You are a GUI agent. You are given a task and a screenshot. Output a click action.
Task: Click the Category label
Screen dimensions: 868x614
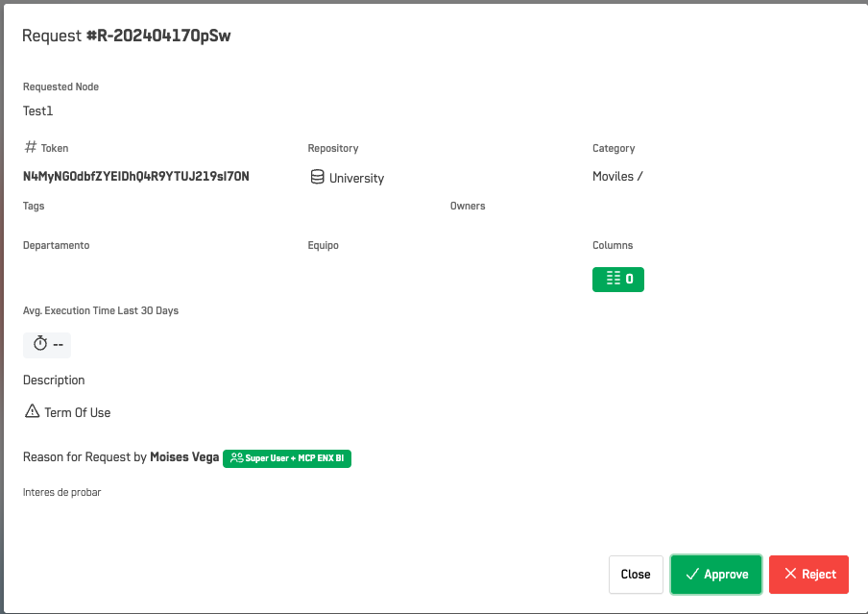pos(614,148)
